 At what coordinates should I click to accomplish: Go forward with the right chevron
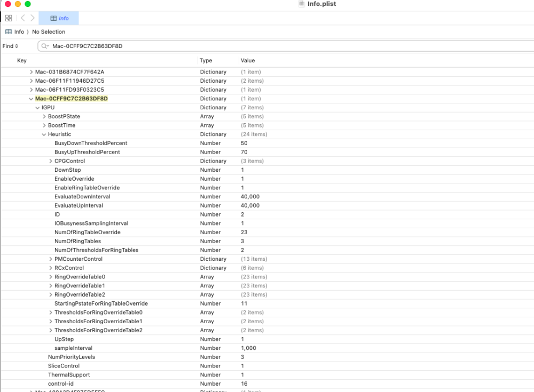coord(33,18)
